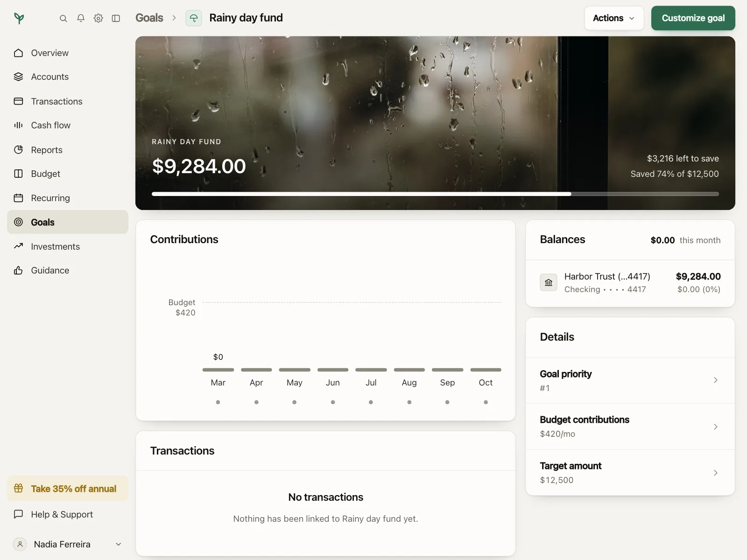Click the Customize goal button

tap(693, 18)
